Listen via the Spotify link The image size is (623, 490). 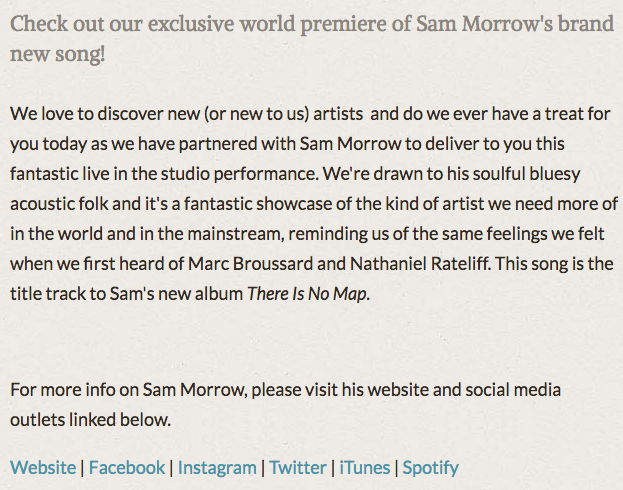tap(431, 467)
